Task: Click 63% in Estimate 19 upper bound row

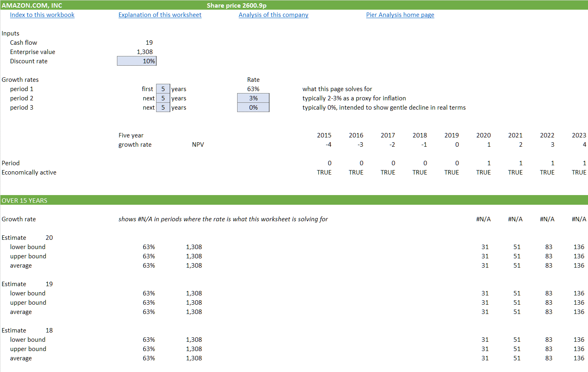Action: (x=149, y=302)
